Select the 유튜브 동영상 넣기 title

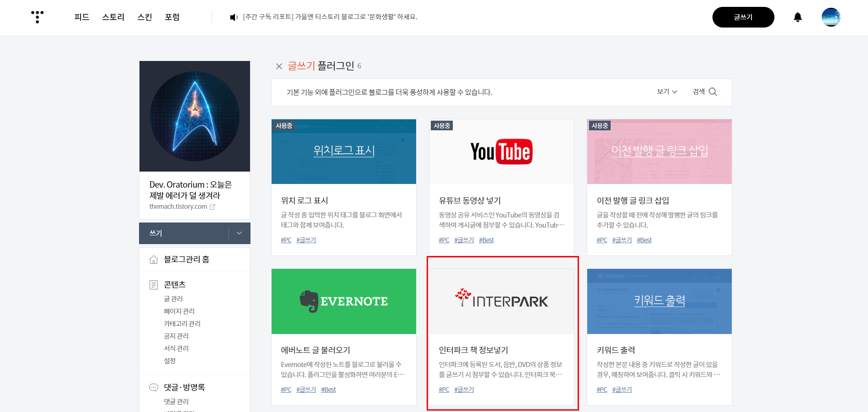[470, 200]
